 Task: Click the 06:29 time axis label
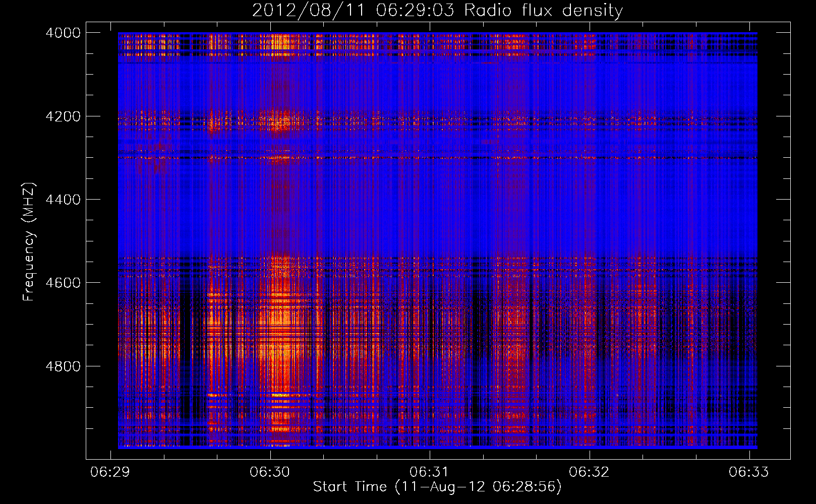110,472
